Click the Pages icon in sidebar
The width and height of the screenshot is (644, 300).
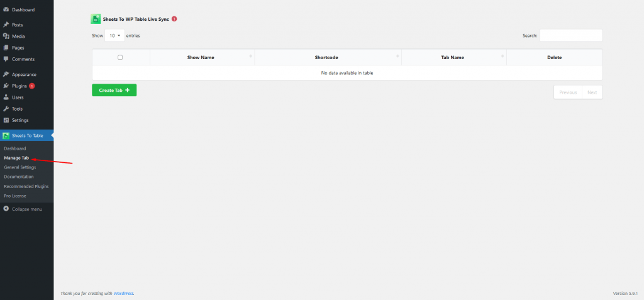point(6,48)
